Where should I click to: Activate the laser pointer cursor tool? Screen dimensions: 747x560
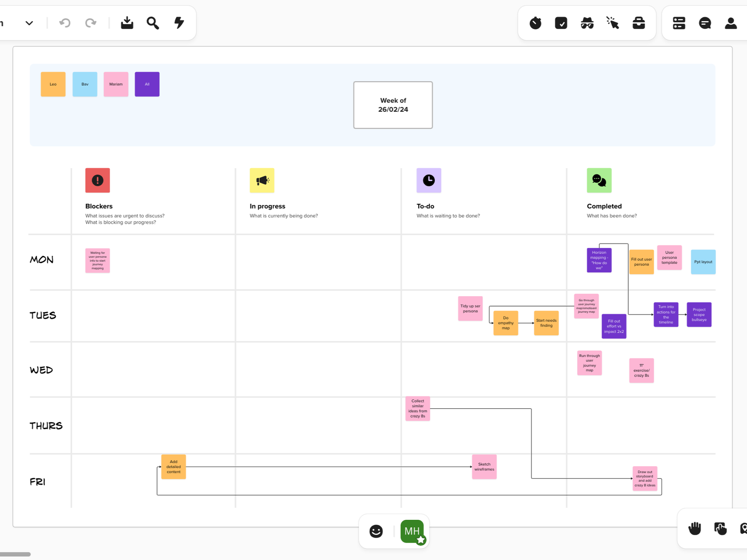[613, 23]
